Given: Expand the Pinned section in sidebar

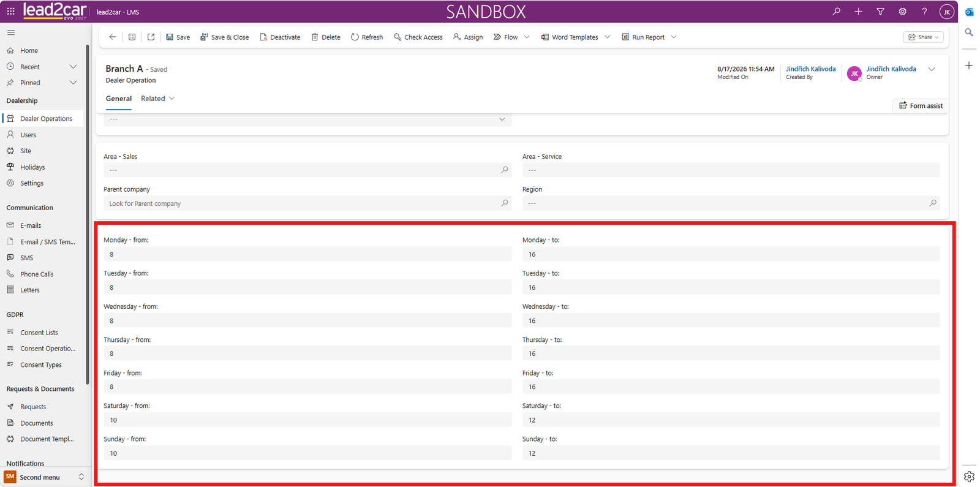Looking at the screenshot, I should [x=73, y=83].
